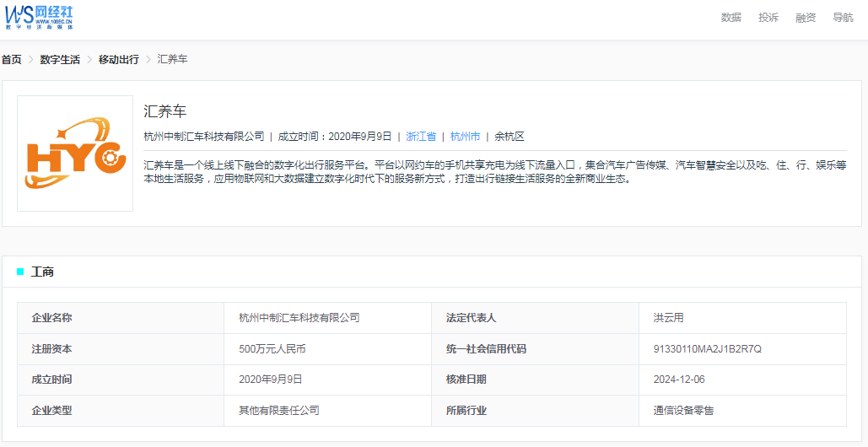Click the 其他有限责任公司 value
The image size is (868, 447).
click(x=279, y=411)
